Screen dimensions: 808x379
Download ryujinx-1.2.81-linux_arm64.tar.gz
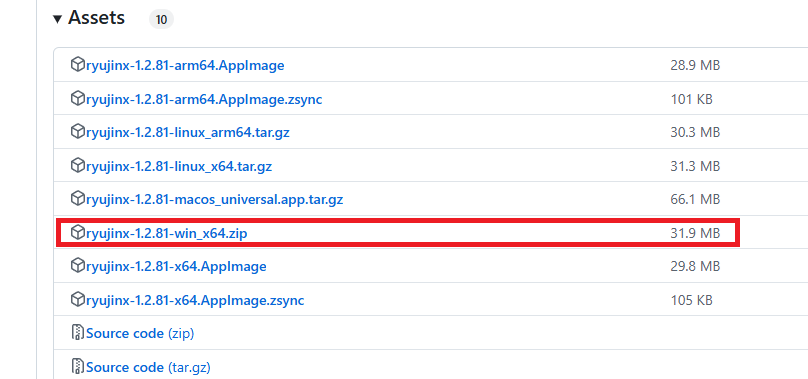coord(188,133)
